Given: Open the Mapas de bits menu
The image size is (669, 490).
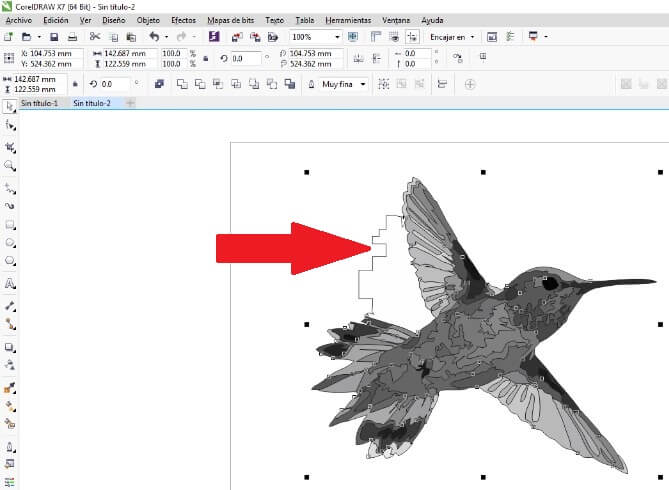Looking at the screenshot, I should click(230, 20).
